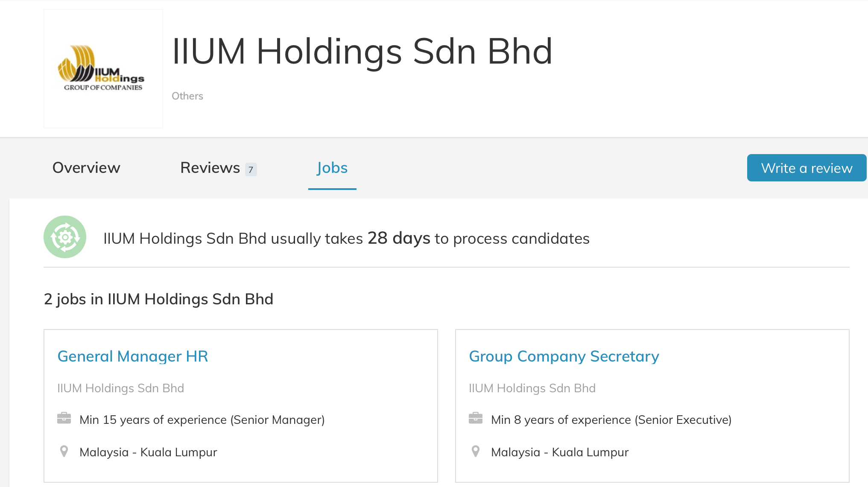Click company name under General Manager HR
This screenshot has height=487, width=868.
(x=120, y=388)
